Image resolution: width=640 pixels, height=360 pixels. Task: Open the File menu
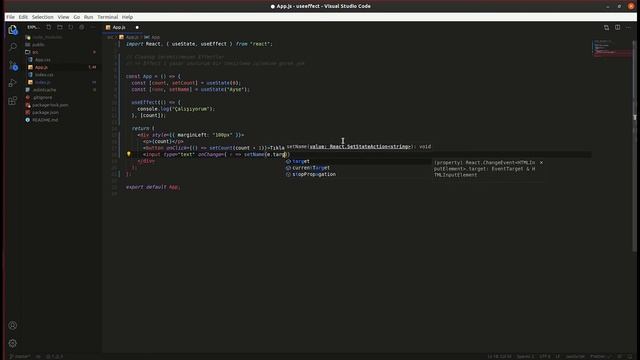click(x=11, y=17)
